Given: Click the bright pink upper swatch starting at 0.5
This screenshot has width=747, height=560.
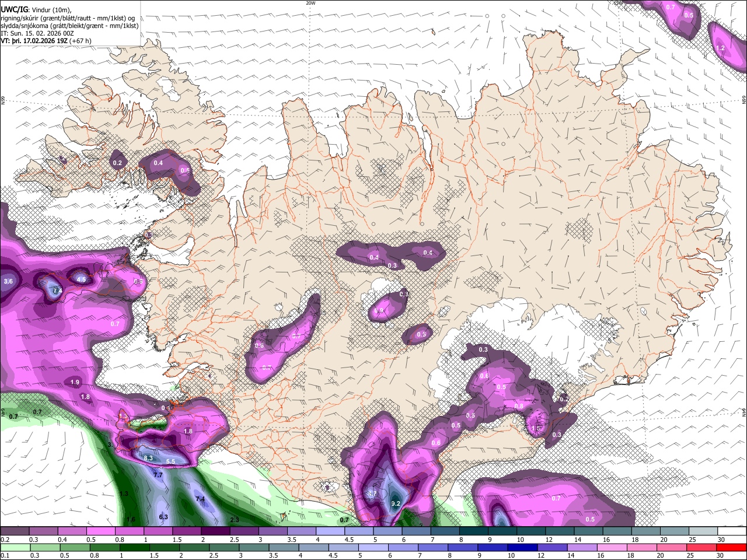Looking at the screenshot, I should click(x=100, y=531).
